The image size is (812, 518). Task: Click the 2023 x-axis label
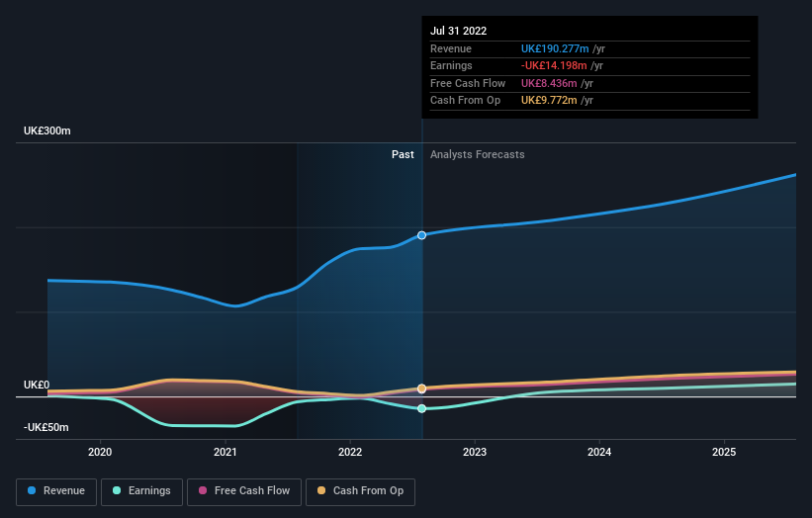pos(475,453)
